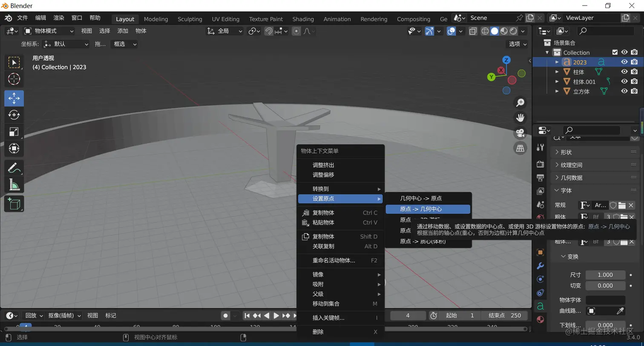Open the 选项 options dropdown
The width and height of the screenshot is (644, 346).
(x=518, y=44)
